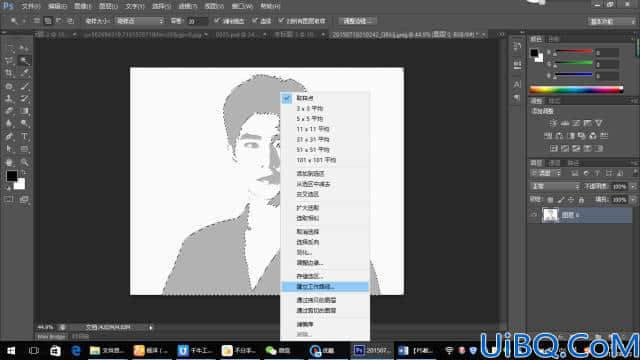Toggle the sample all layers checkbox
The height and width of the screenshot is (360, 640).
[x=281, y=20]
